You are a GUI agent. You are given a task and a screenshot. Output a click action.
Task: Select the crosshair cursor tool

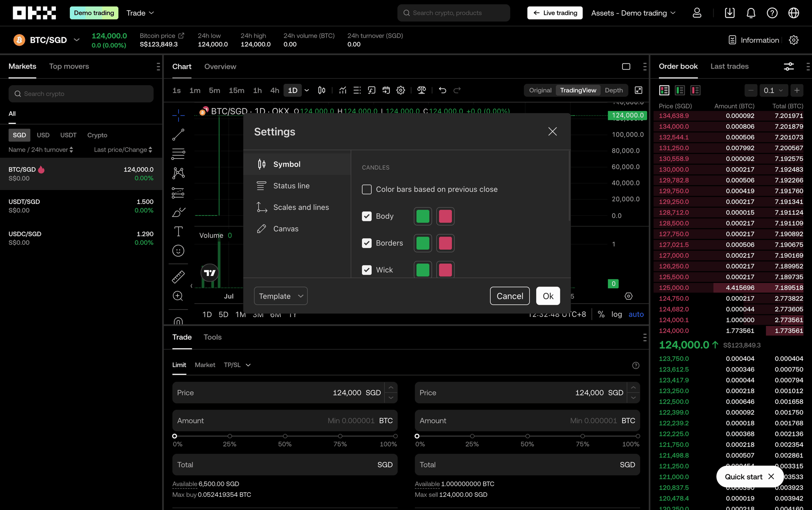[x=178, y=115]
